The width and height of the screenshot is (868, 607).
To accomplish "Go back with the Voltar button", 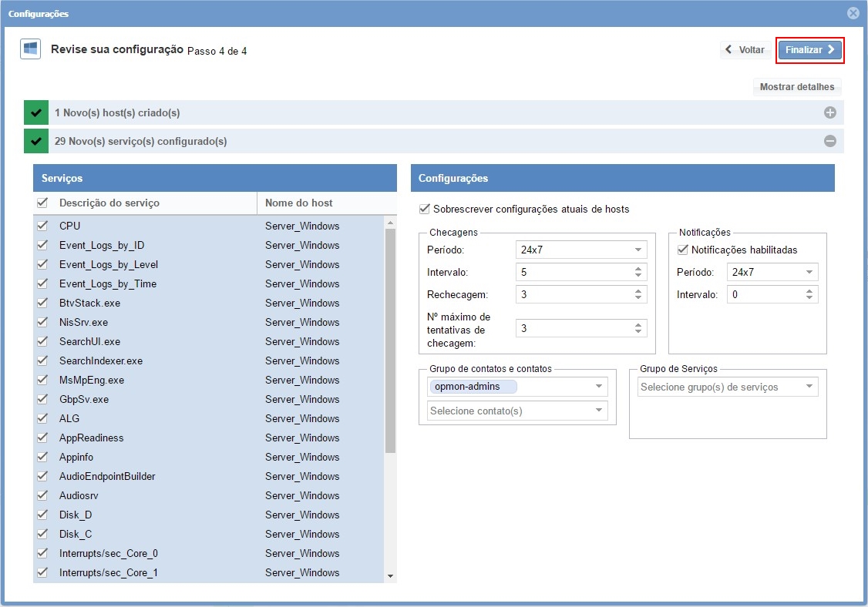I will [745, 50].
